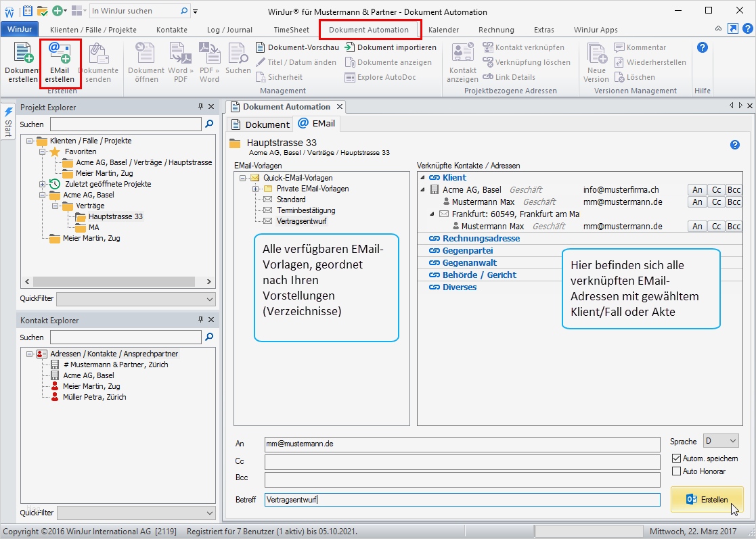Switch to the Dokument sub-tab
756x539 pixels.
261,124
